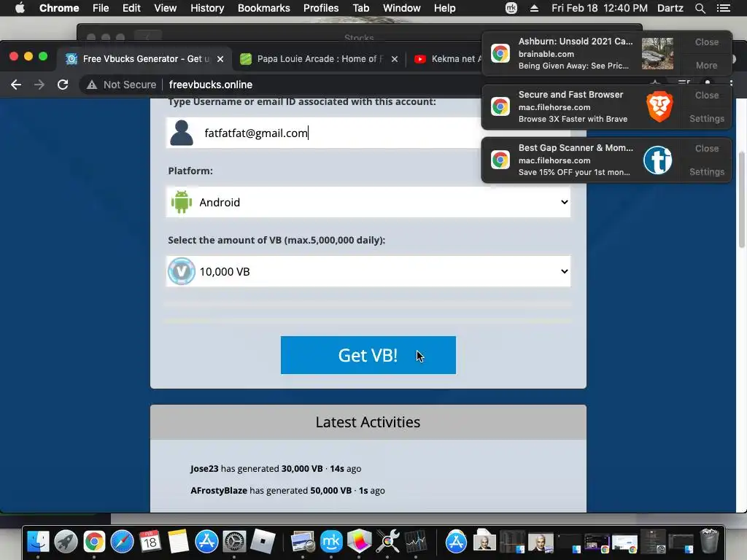Click the freevbucks.online address bar

[211, 85]
